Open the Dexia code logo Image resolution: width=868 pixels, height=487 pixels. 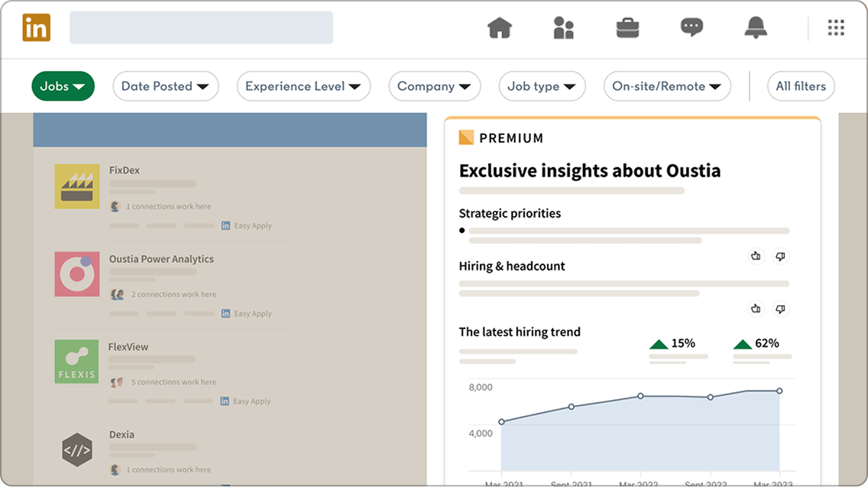[77, 450]
